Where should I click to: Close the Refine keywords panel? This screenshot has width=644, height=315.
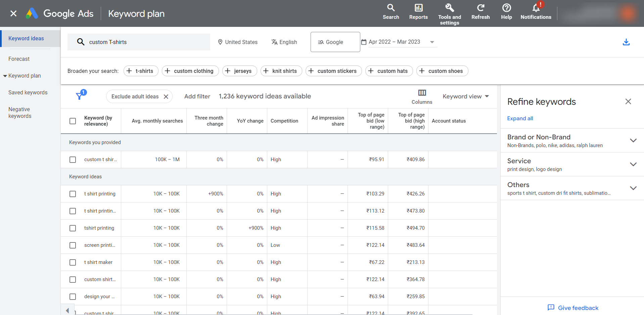pos(628,101)
